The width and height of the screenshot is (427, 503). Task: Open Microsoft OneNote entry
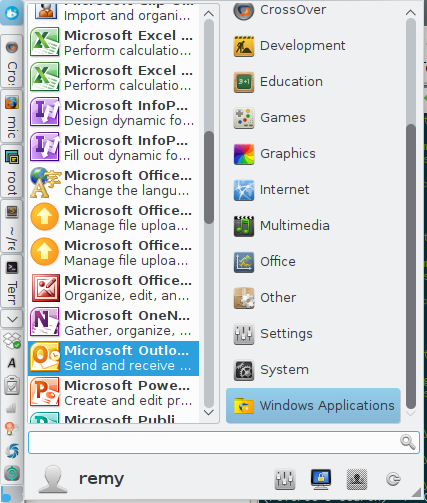[x=114, y=323]
